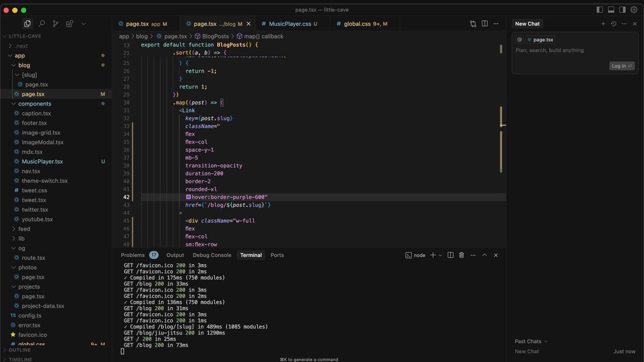
Task: Open the Source Control view icon
Action: tap(56, 24)
